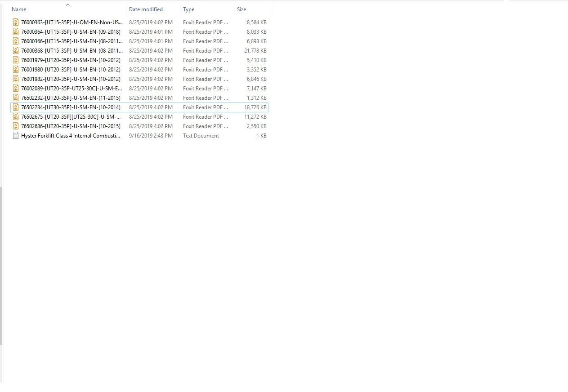Select file name 76502232-[UT20-35P]-U-SM-EN-(11-2015)
Viewport: 568px width, 392px height.
click(71, 98)
